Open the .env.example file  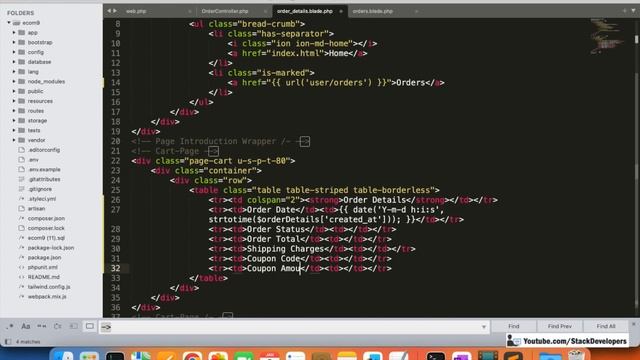[x=44, y=169]
